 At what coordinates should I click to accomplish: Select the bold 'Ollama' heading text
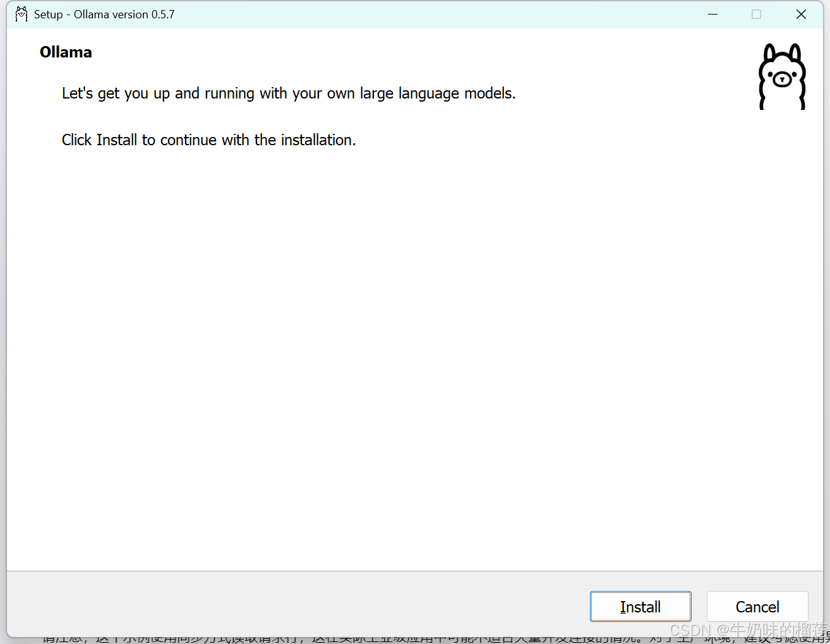66,52
